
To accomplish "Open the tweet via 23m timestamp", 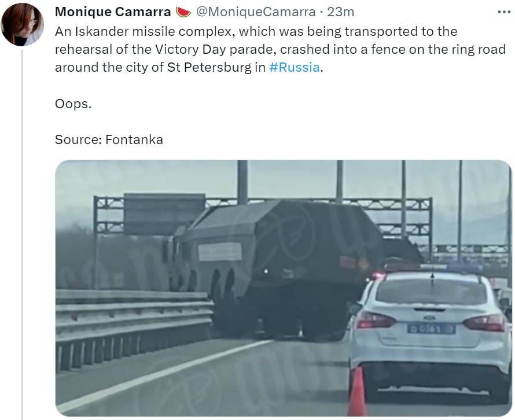I will coord(341,12).
